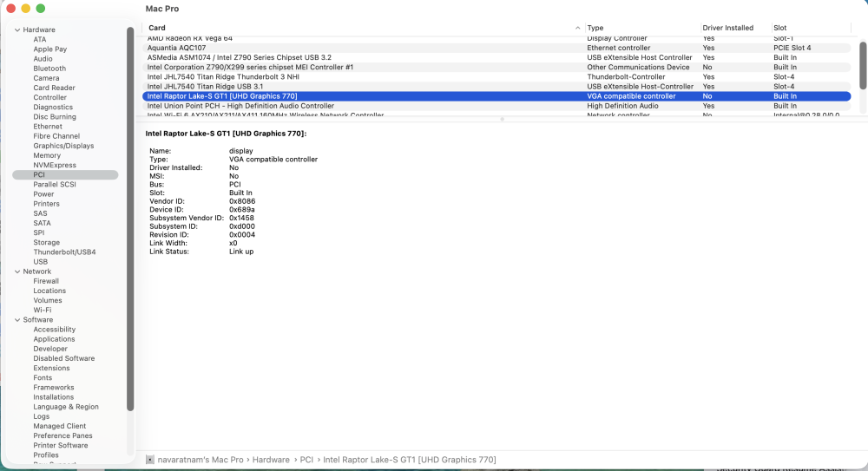Open Applications under Software

click(54, 339)
